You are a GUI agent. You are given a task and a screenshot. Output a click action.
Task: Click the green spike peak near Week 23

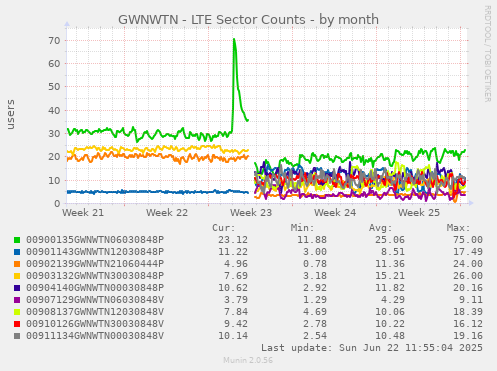point(234,39)
